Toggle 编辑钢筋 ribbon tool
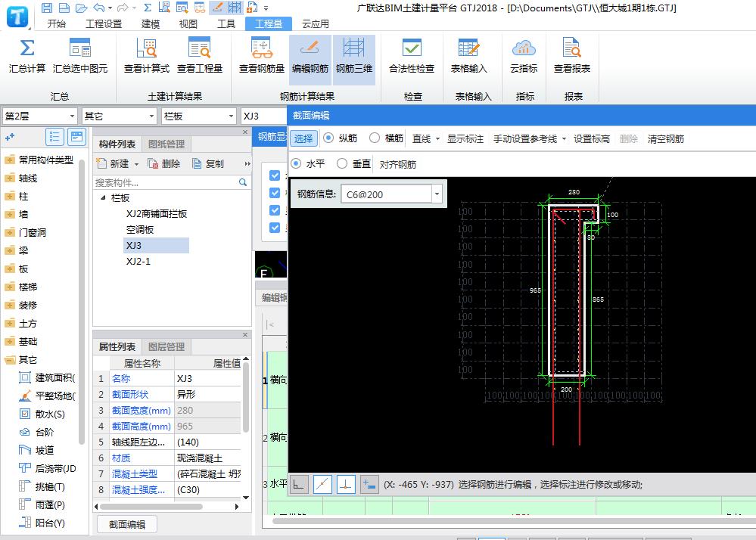The width and height of the screenshot is (756, 540). tap(310, 60)
